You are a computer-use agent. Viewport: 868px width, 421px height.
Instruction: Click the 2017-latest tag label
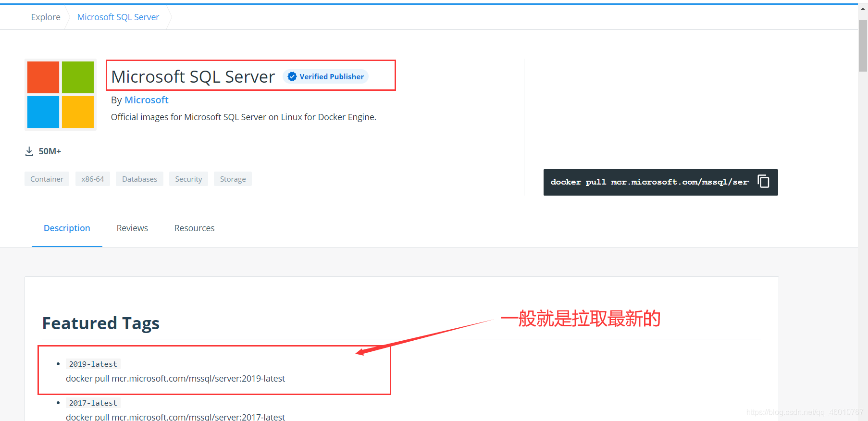point(93,403)
